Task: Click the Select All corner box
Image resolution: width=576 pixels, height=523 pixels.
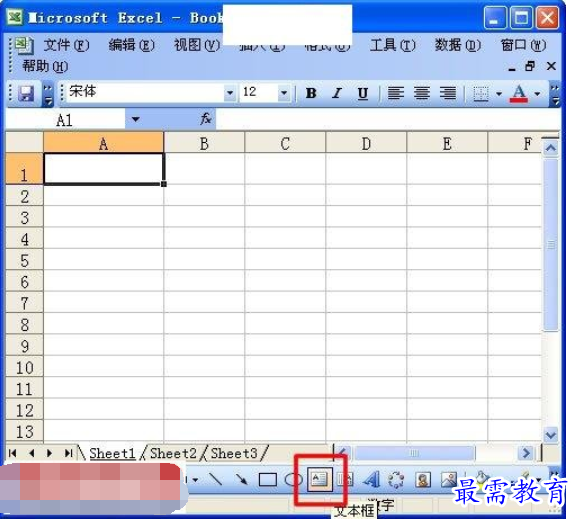Action: (25, 143)
